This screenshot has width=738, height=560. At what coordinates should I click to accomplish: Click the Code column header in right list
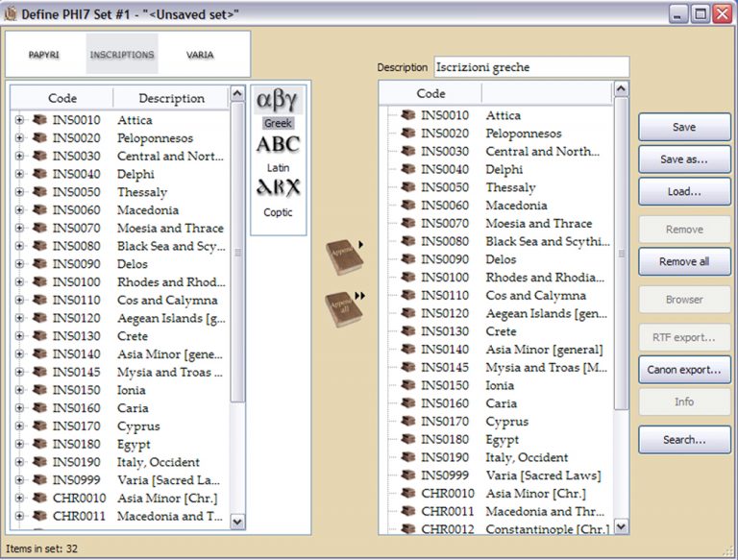tap(430, 93)
